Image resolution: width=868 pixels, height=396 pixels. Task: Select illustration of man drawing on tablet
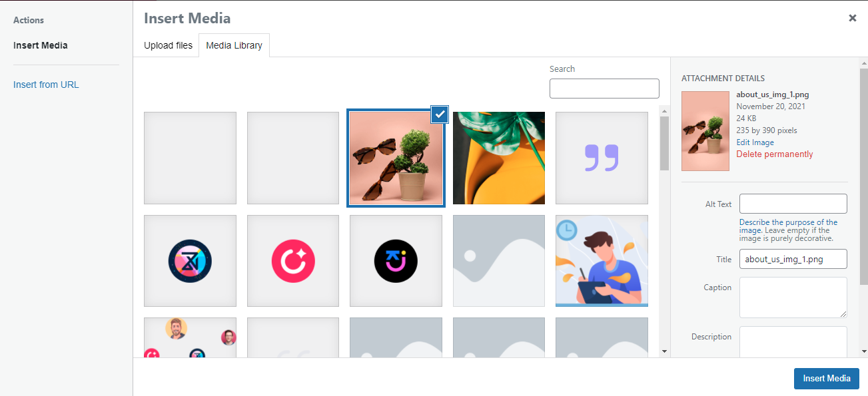click(x=602, y=261)
